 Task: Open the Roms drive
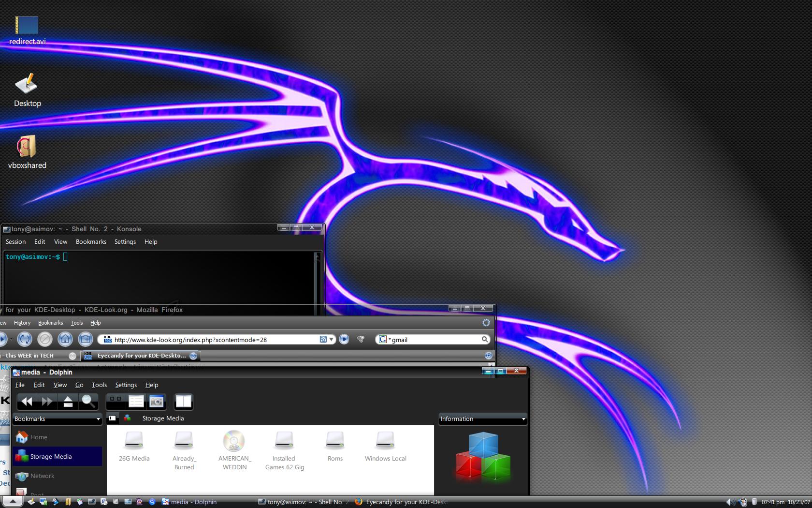335,446
